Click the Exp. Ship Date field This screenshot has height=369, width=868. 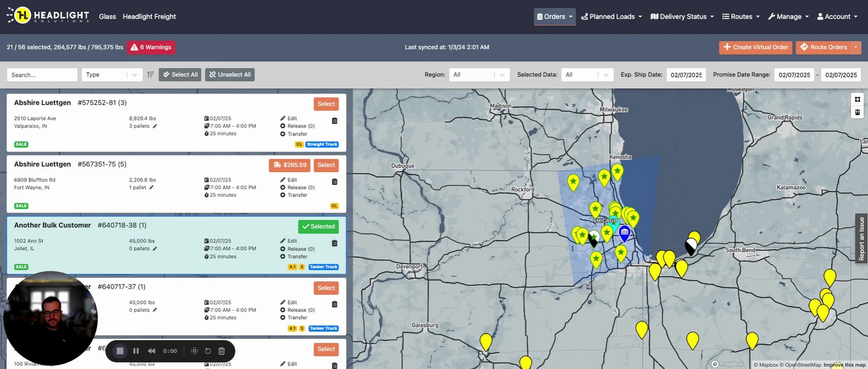coord(686,75)
